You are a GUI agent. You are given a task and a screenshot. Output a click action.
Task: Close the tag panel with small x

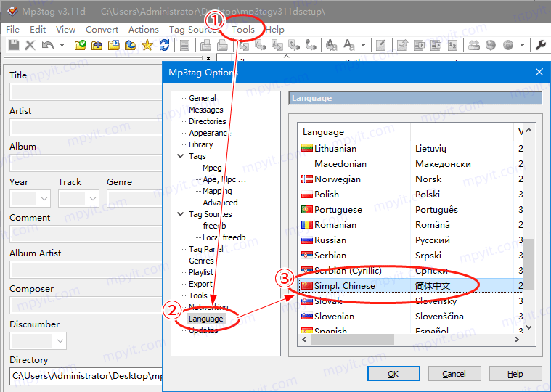tap(208, 58)
